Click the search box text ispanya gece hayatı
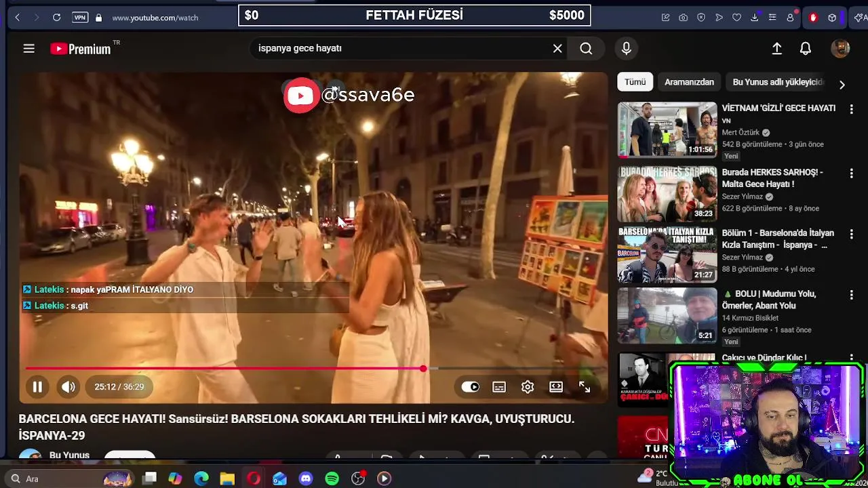The image size is (868, 488). click(300, 49)
